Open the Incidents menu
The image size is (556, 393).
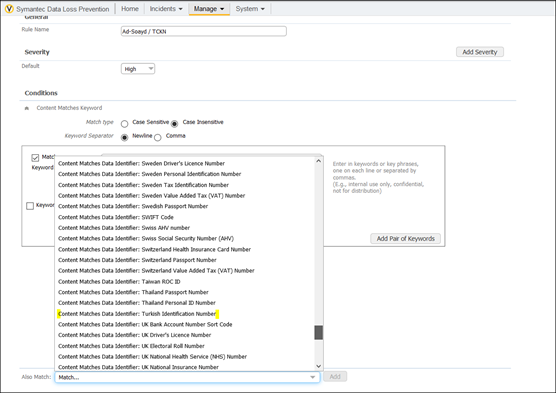click(x=166, y=9)
